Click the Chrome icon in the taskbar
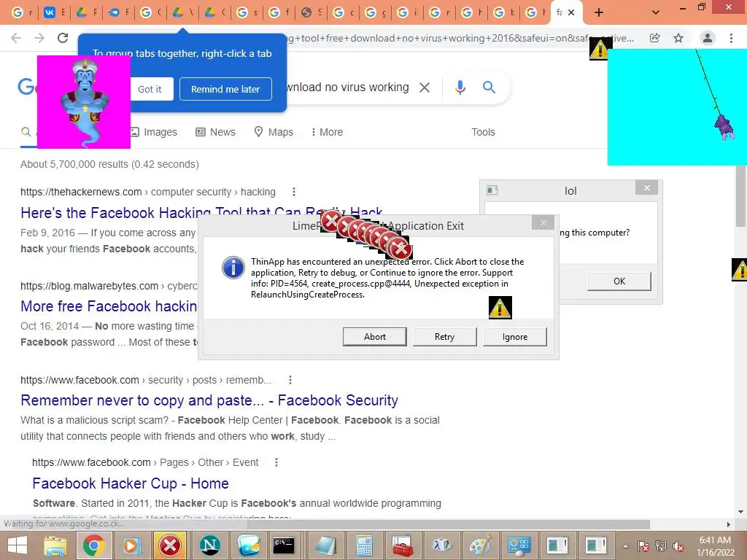This screenshot has height=560, width=747. (94, 545)
